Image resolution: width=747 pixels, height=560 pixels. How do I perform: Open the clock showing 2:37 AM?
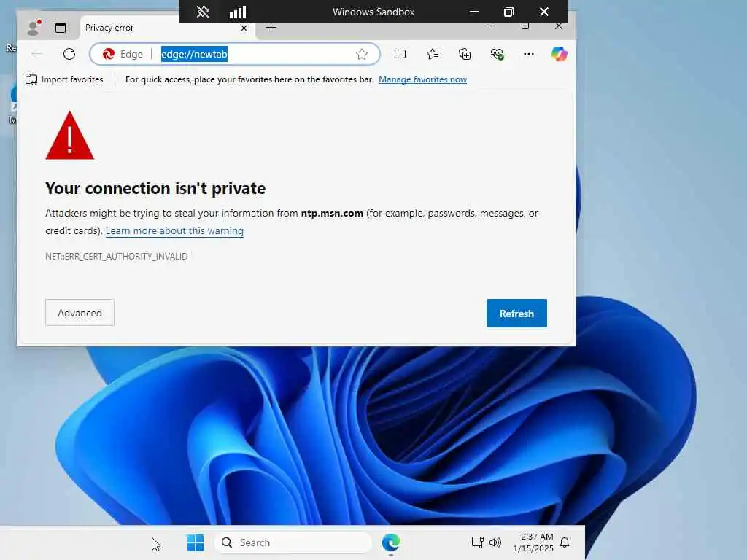(x=533, y=542)
